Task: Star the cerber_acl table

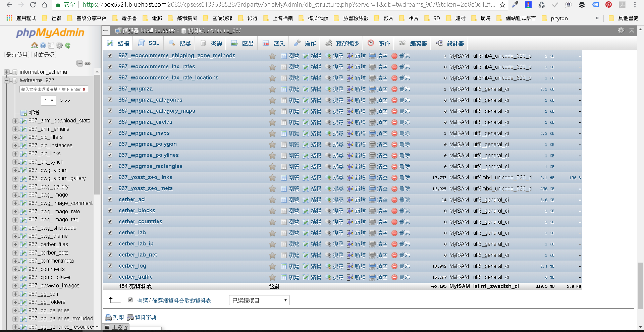Action: pos(272,200)
